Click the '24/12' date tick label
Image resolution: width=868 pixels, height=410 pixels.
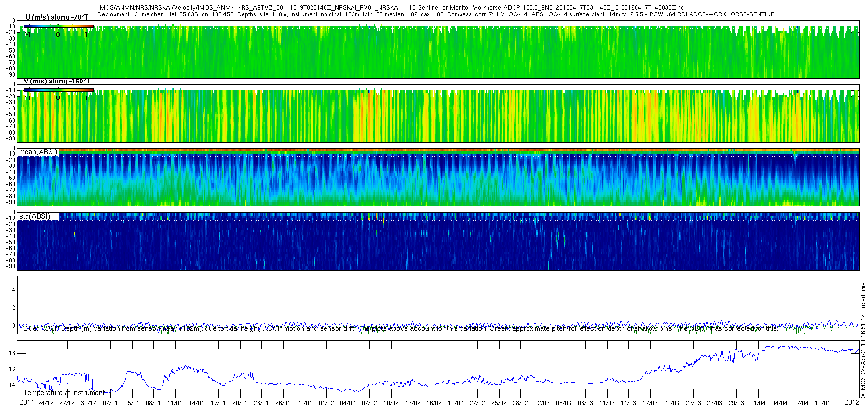click(46, 403)
